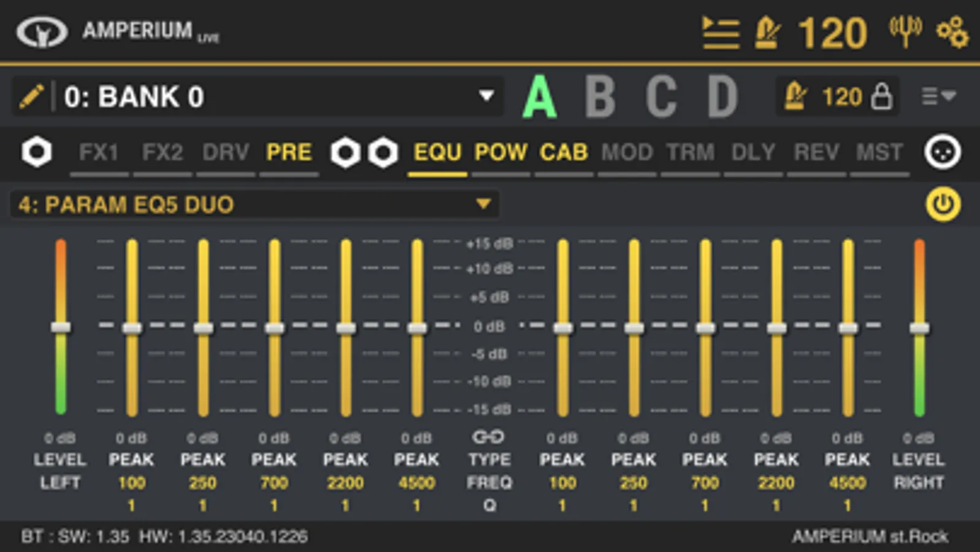Image resolution: width=980 pixels, height=552 pixels.
Task: Open the settings gears icon
Action: 952,32
